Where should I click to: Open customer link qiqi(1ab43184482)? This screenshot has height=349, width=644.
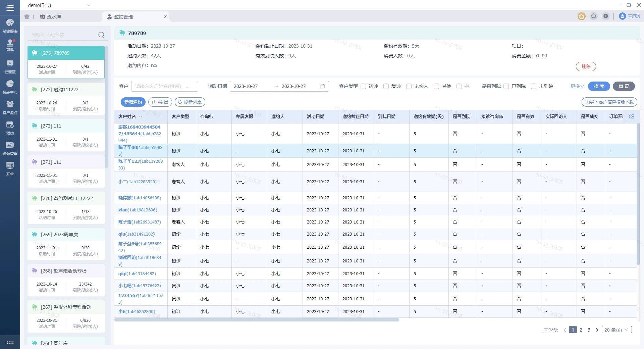click(x=137, y=273)
